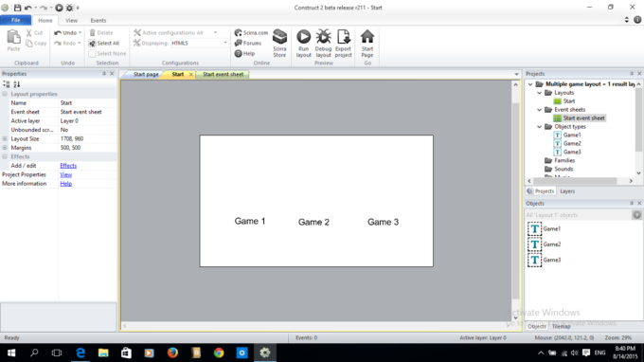Click the Run layout icon

click(303, 37)
